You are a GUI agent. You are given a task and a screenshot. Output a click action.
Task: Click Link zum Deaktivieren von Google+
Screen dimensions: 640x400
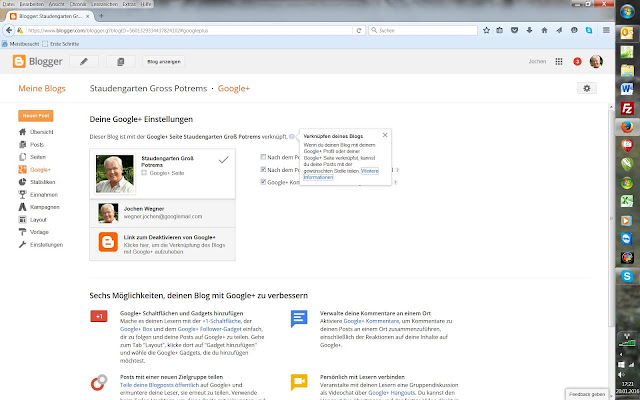162,244
